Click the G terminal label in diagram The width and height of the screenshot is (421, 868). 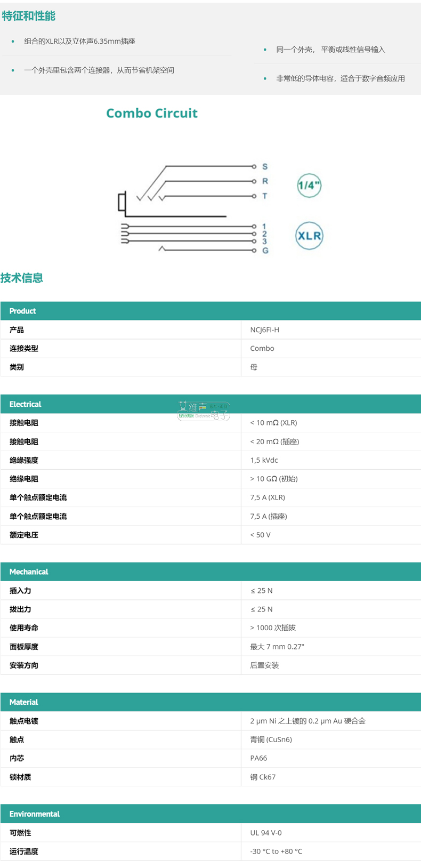(x=265, y=251)
